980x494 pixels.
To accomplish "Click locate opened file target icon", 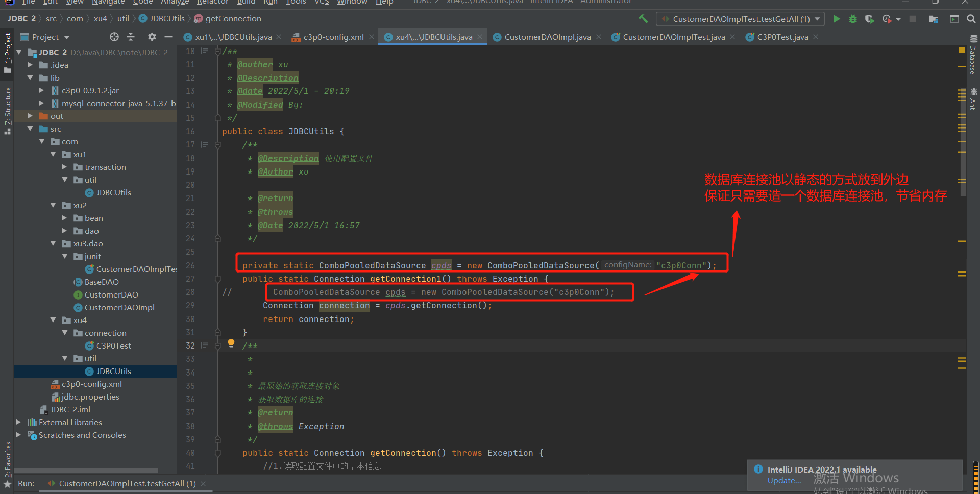I will (x=114, y=37).
